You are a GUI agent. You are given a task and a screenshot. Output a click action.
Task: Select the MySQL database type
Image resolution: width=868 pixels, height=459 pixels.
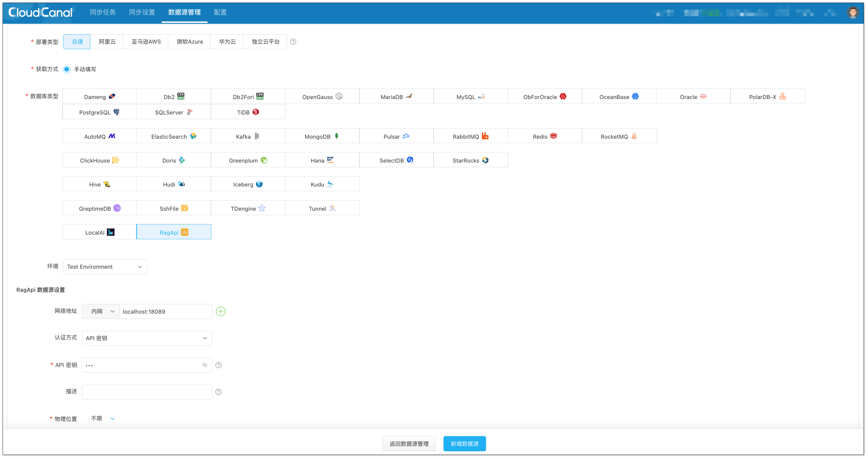tap(470, 97)
